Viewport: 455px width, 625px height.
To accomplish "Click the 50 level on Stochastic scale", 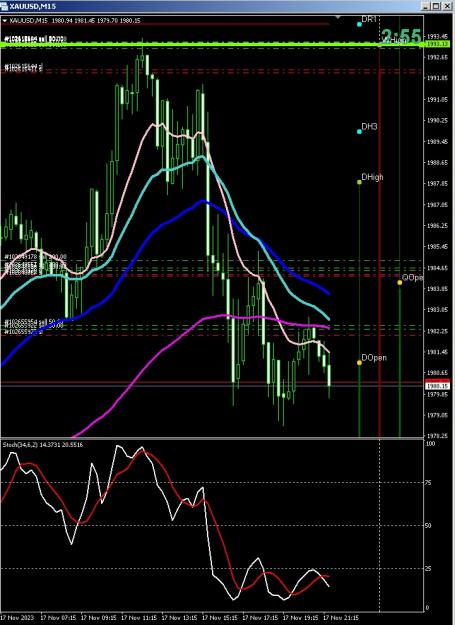I will (x=428, y=526).
